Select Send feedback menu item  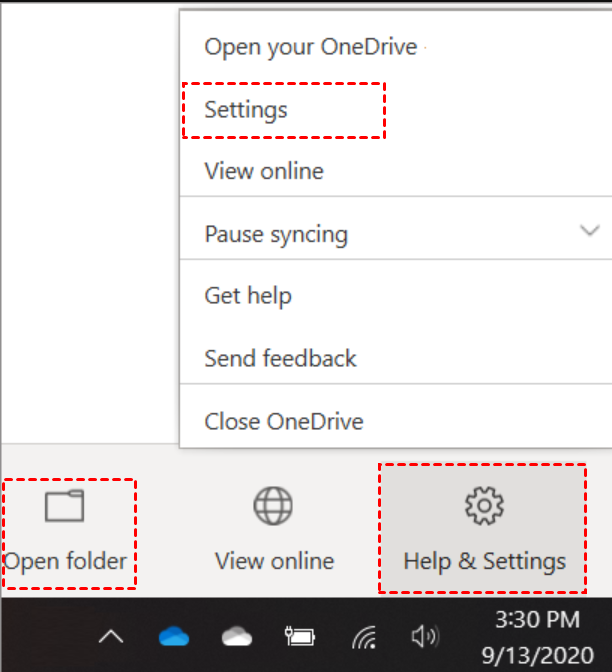[280, 358]
